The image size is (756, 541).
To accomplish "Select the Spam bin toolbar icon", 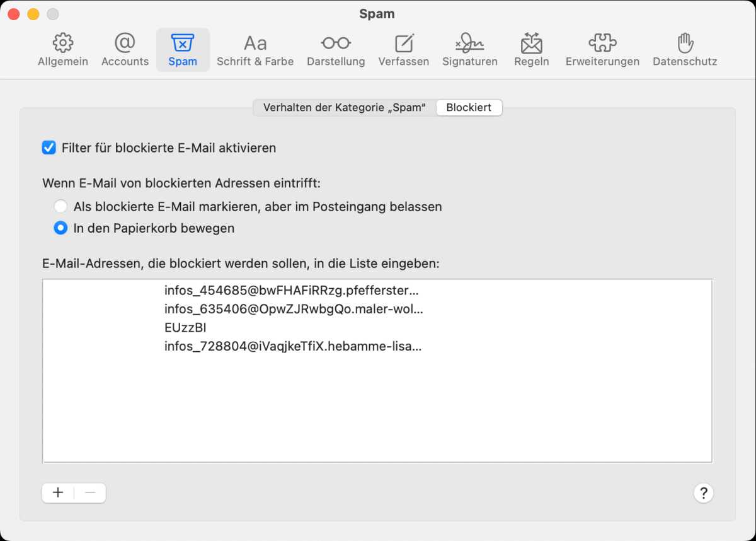I will [x=183, y=50].
